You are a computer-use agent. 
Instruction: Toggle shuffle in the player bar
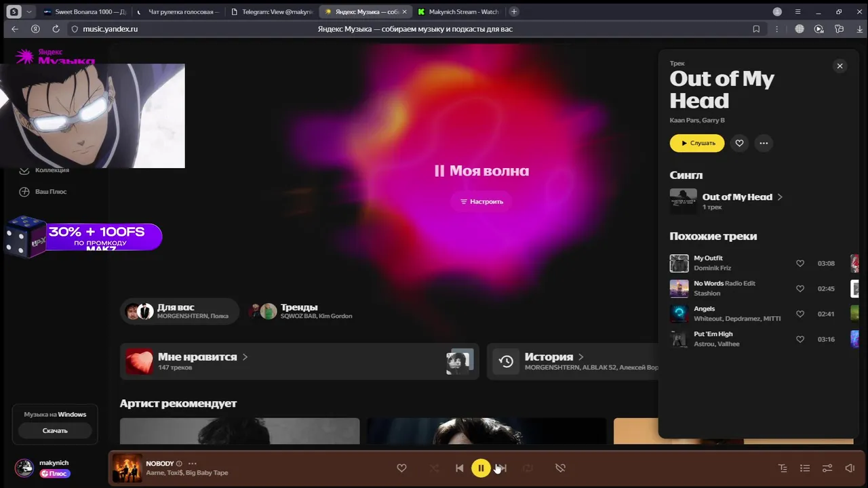[x=434, y=468]
